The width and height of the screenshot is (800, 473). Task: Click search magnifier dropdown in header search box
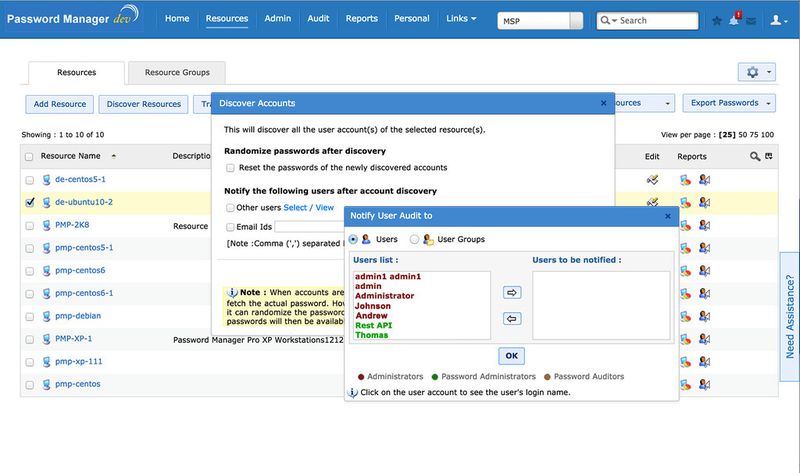(608, 20)
